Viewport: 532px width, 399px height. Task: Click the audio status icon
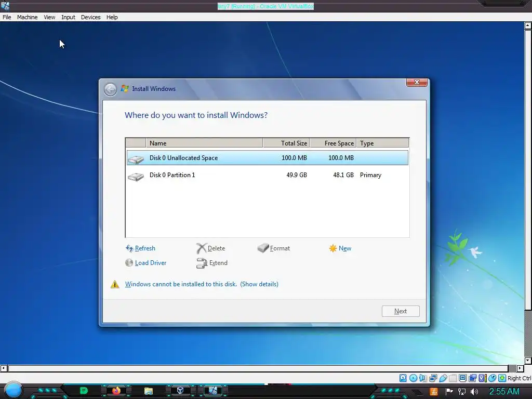(423, 378)
